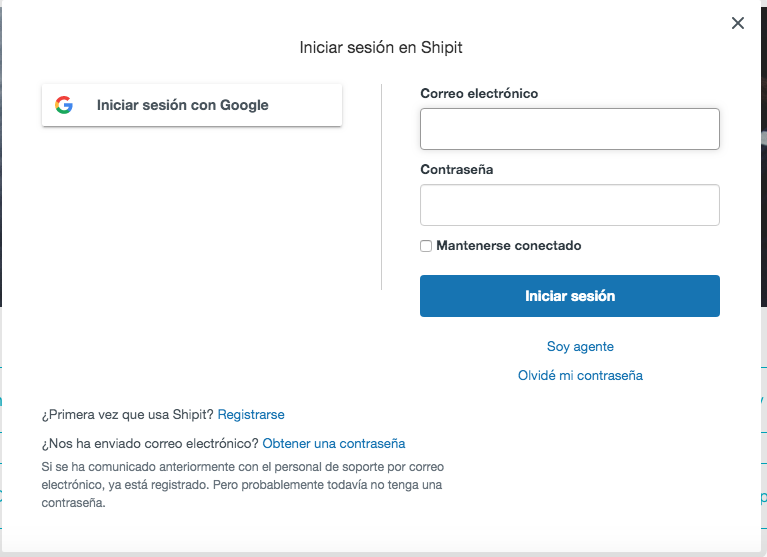Enable the Mantenerse conectado checkbox
Image resolution: width=767 pixels, height=557 pixels.
tap(426, 246)
